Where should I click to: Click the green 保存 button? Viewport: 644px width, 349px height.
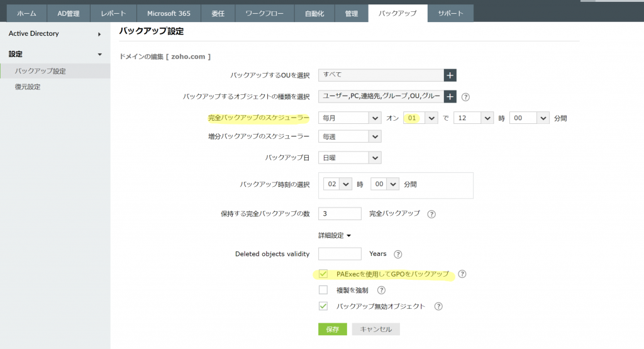(332, 330)
